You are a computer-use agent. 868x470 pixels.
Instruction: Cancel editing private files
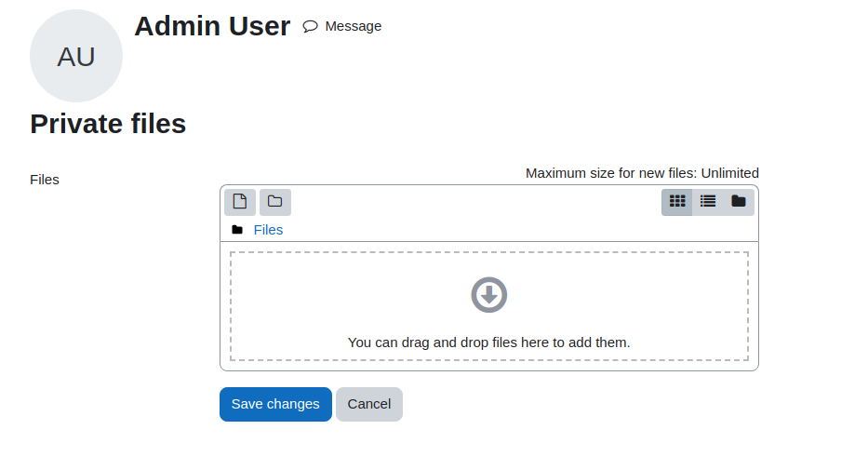369,404
